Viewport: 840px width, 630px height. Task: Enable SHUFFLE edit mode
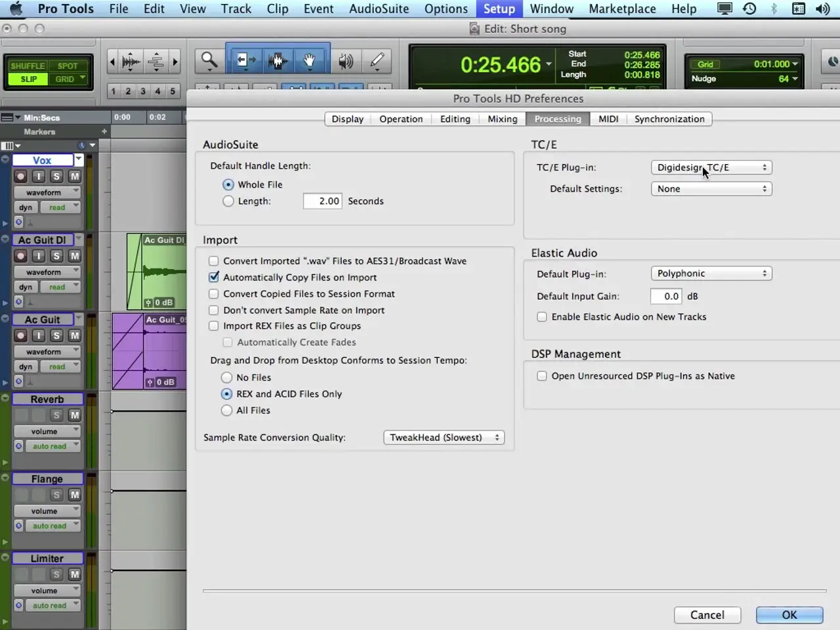pos(28,66)
